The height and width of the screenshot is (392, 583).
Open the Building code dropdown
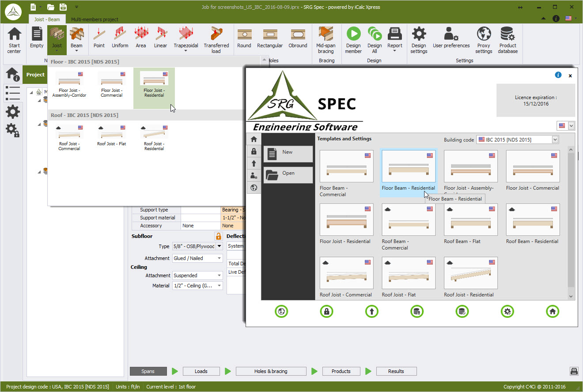coord(517,139)
